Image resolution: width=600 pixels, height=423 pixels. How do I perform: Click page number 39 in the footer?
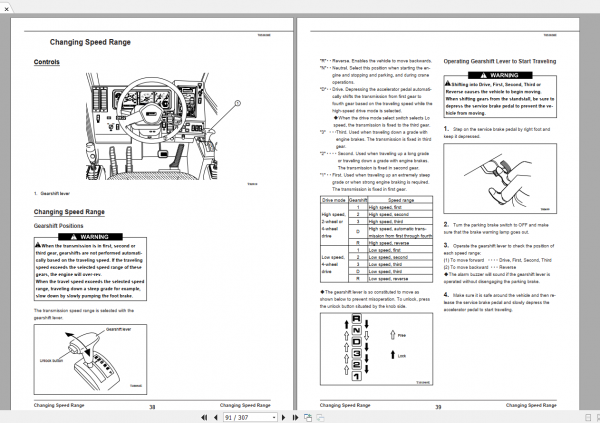pyautogui.click(x=438, y=407)
